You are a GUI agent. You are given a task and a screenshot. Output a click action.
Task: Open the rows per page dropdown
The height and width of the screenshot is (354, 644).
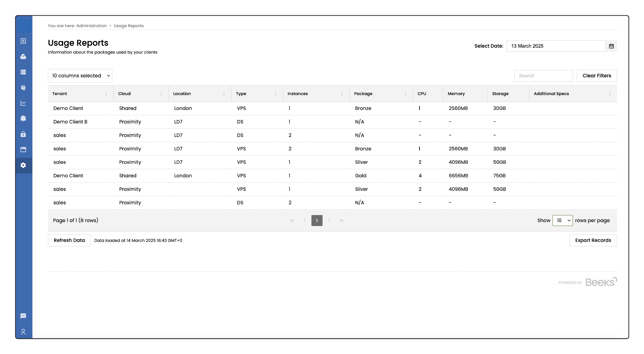[x=562, y=221]
